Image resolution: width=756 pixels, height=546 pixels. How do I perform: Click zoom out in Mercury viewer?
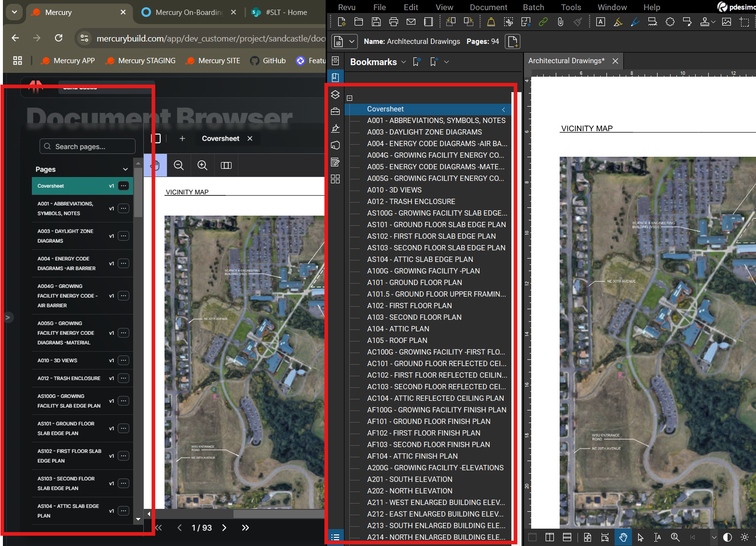179,165
